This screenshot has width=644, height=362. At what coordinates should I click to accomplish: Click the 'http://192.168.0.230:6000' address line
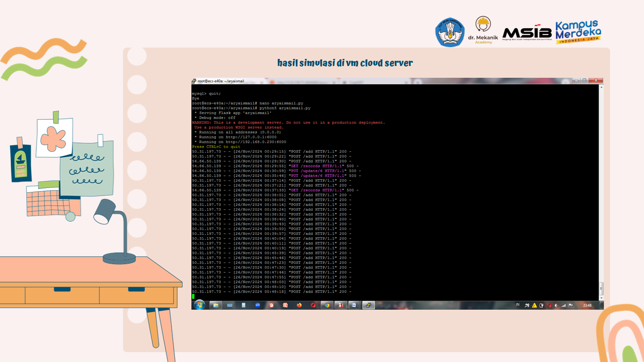point(240,142)
